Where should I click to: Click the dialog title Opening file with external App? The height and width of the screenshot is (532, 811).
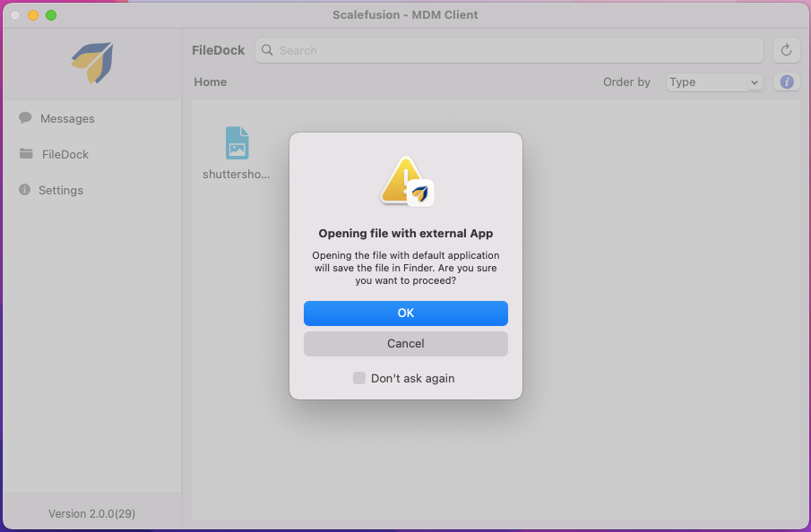pyautogui.click(x=405, y=233)
